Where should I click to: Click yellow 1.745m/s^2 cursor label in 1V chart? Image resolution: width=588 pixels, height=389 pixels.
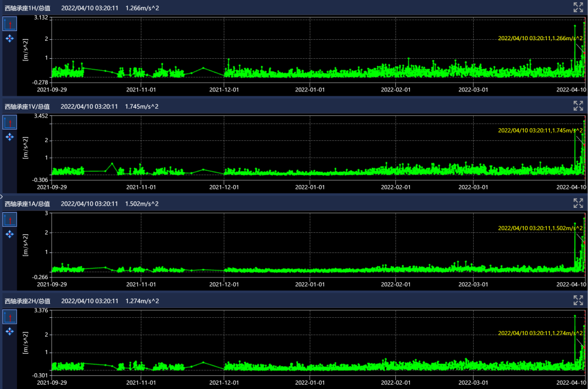[x=540, y=131]
